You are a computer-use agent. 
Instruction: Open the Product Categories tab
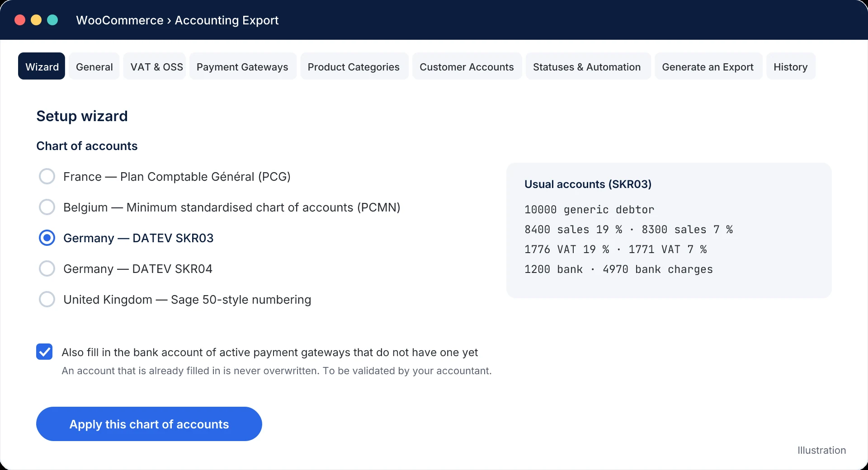click(x=354, y=66)
